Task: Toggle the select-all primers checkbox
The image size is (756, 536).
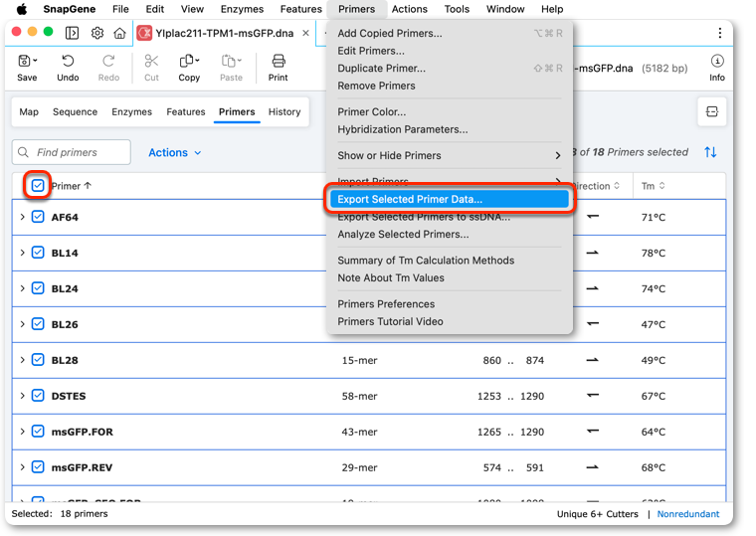Action: point(38,186)
